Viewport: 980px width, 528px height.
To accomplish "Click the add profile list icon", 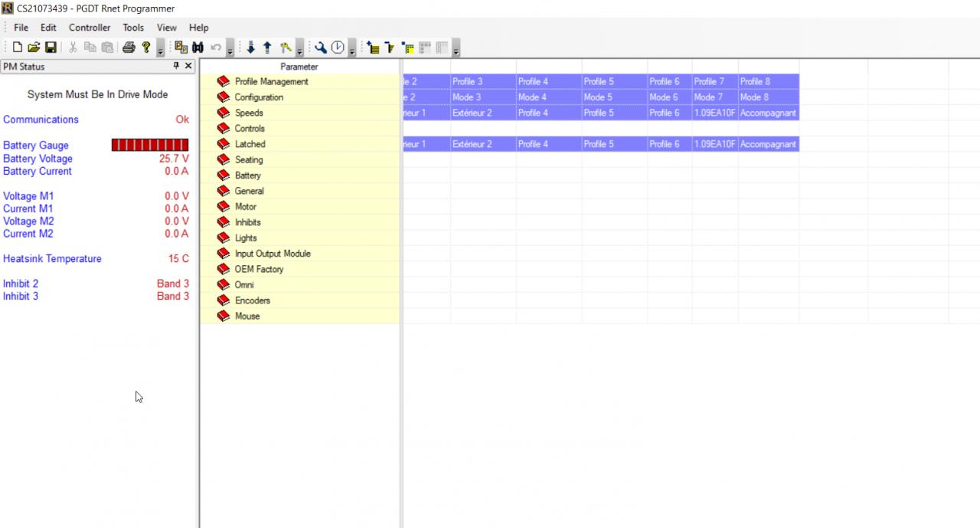I will [373, 48].
